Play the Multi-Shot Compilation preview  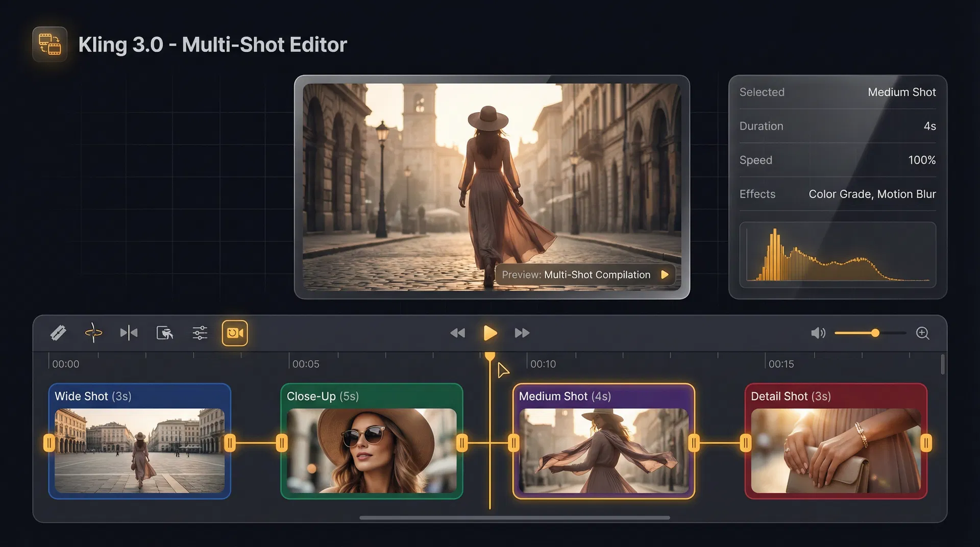coord(665,275)
